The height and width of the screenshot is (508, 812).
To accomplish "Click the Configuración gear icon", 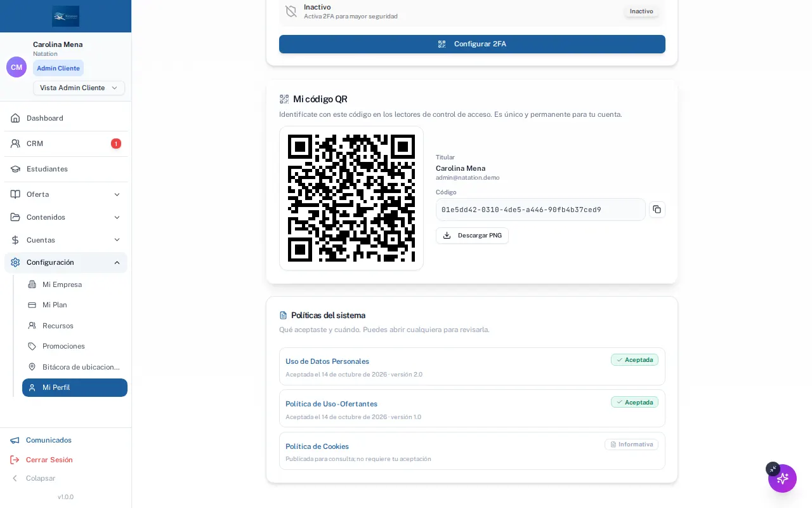I will click(15, 262).
